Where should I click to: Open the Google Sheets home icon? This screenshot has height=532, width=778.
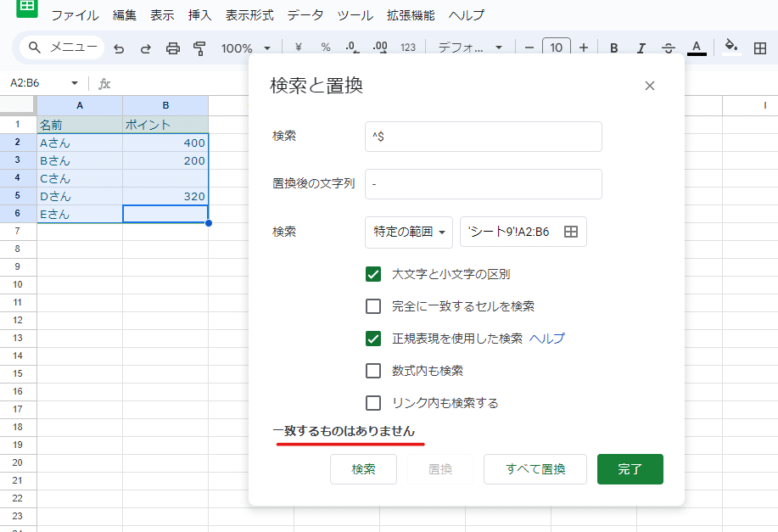[x=27, y=7]
